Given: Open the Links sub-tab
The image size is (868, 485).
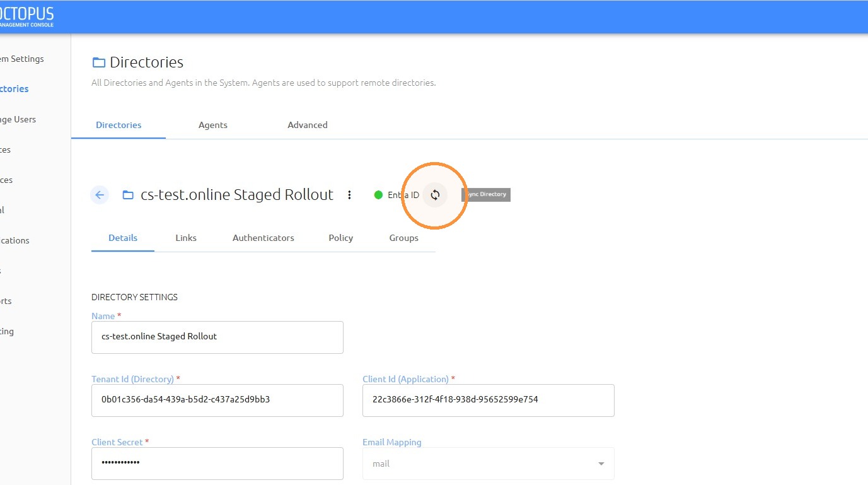Looking at the screenshot, I should [186, 238].
